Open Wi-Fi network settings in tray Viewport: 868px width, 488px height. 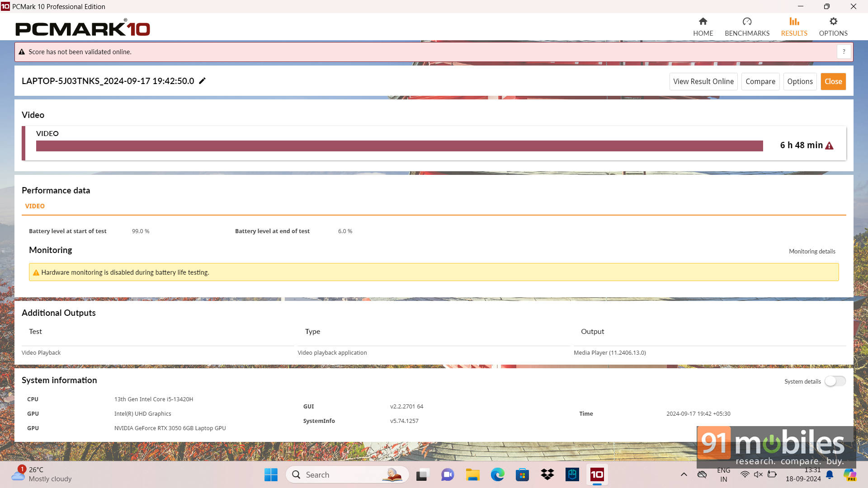click(x=745, y=474)
